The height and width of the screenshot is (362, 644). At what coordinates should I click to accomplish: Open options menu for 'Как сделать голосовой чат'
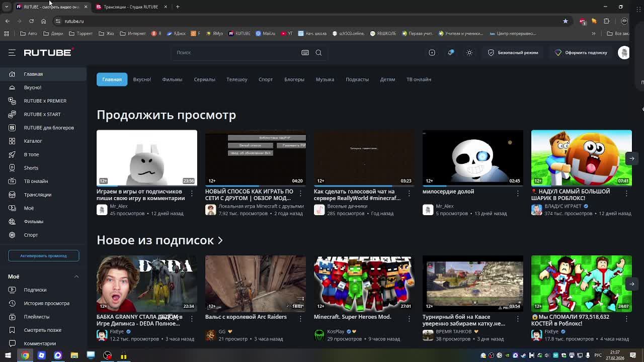[409, 193]
